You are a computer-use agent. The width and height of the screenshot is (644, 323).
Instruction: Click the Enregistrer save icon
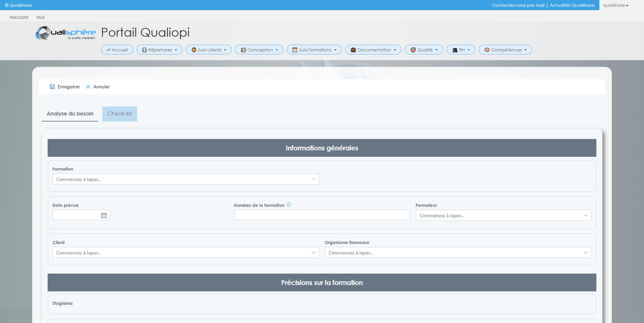52,87
